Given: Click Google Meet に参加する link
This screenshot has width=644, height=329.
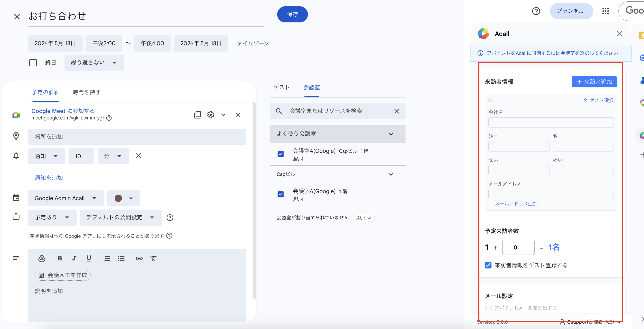Looking at the screenshot, I should [63, 111].
